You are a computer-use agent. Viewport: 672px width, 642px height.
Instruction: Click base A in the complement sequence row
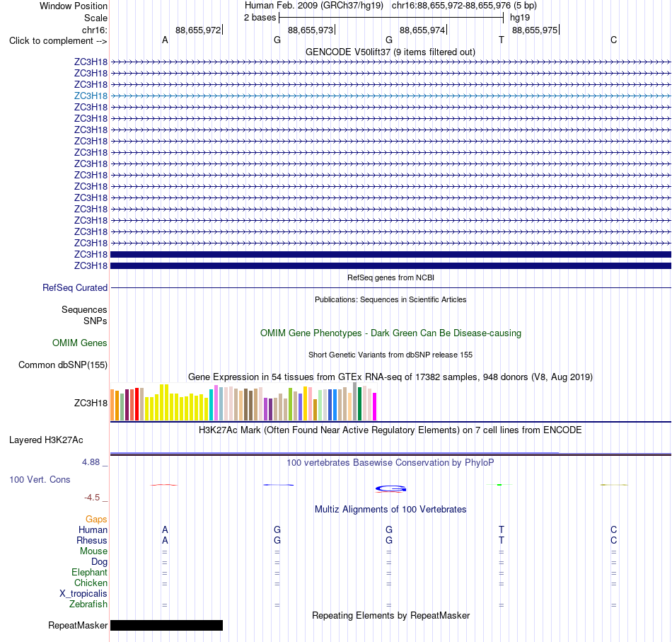[165, 40]
